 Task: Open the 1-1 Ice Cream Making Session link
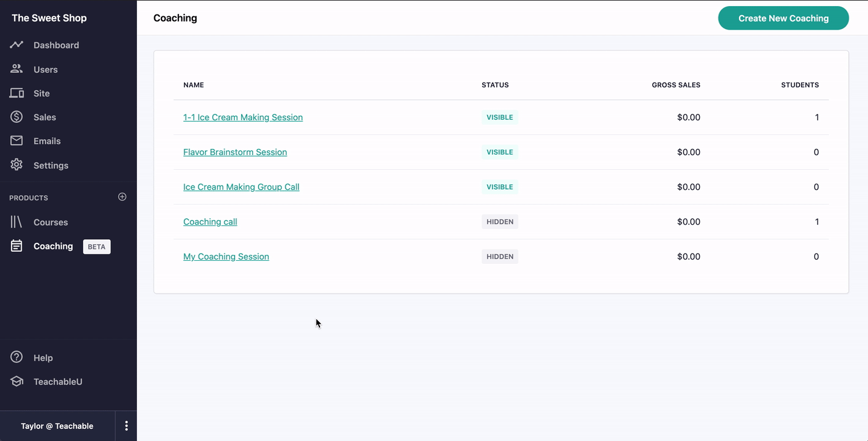[243, 117]
